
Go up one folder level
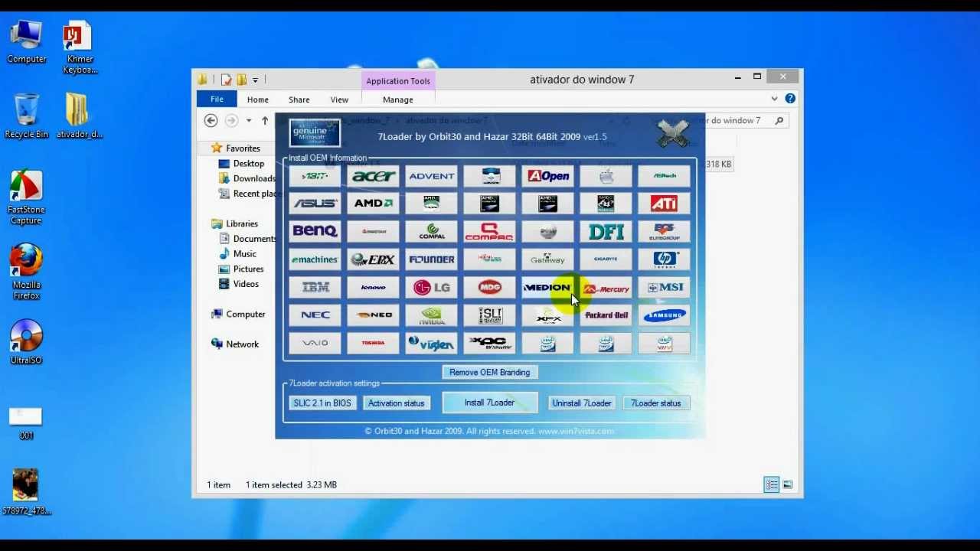click(x=265, y=121)
